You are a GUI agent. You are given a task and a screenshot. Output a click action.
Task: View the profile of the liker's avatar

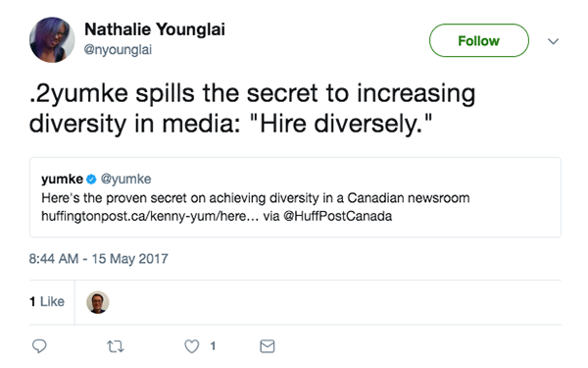(98, 302)
